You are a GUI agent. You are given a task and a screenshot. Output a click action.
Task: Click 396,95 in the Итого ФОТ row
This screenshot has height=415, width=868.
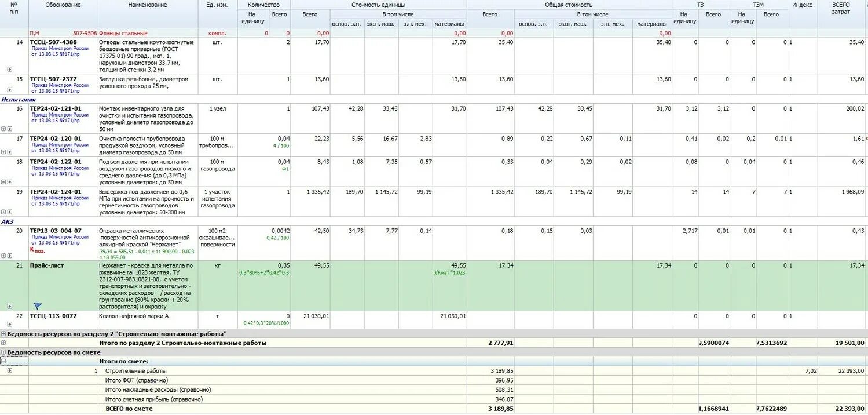pyautogui.click(x=504, y=380)
